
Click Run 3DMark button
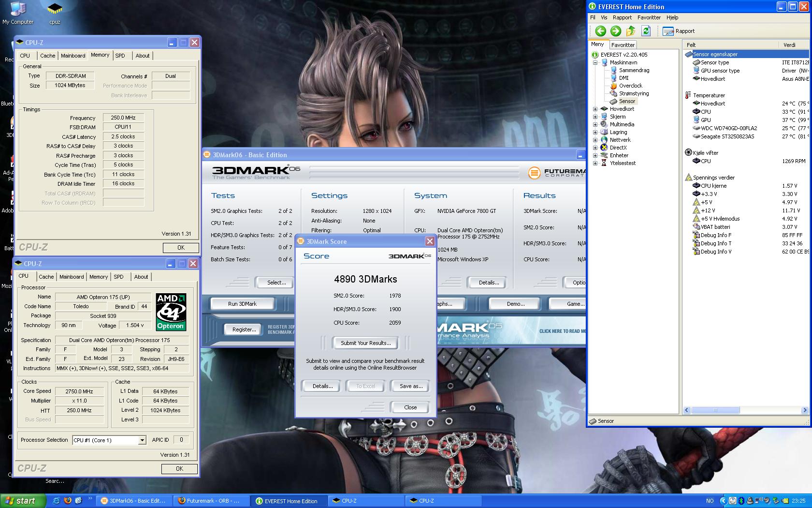point(242,304)
